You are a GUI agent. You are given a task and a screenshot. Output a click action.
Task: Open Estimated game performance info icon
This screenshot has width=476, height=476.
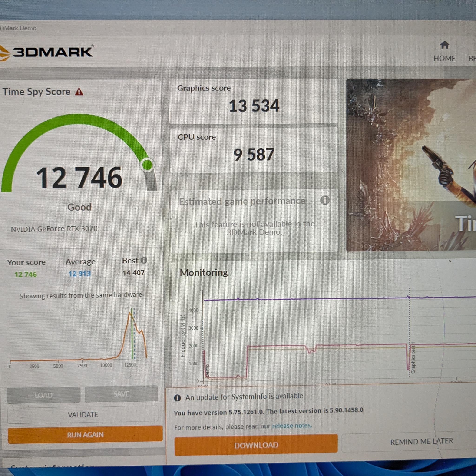pos(325,200)
